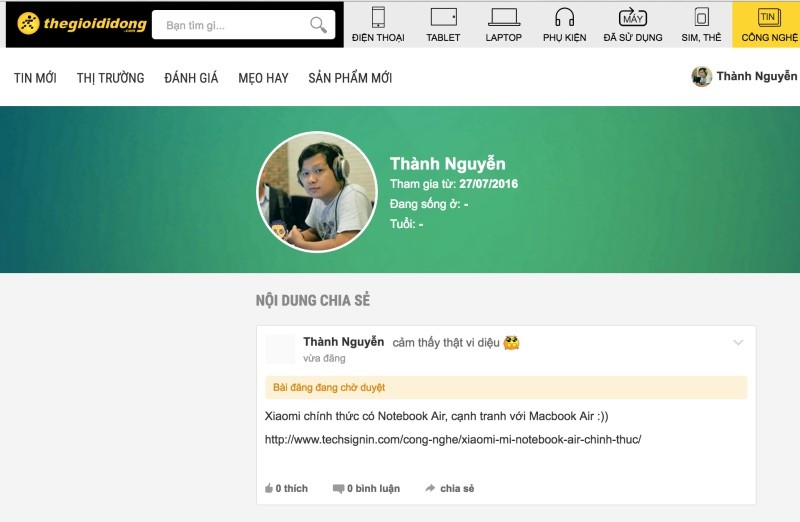Go to the Tin Mới tab
800x522 pixels.
coord(35,78)
